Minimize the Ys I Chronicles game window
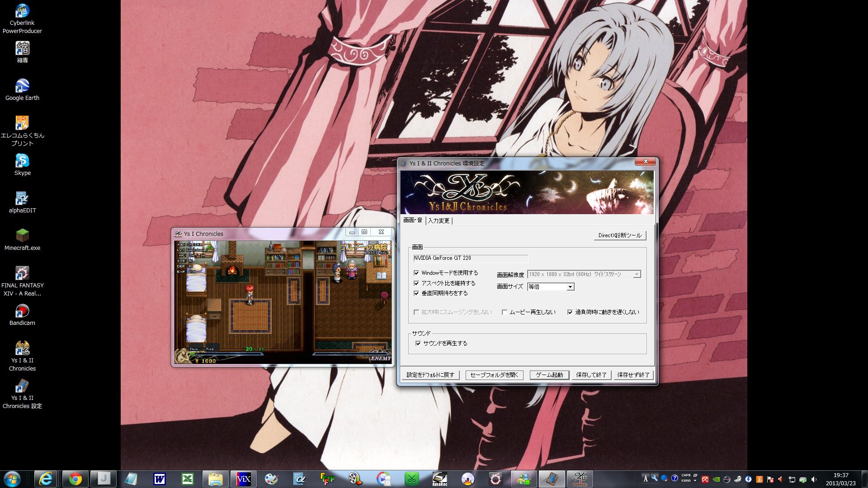This screenshot has height=488, width=868. [x=352, y=232]
